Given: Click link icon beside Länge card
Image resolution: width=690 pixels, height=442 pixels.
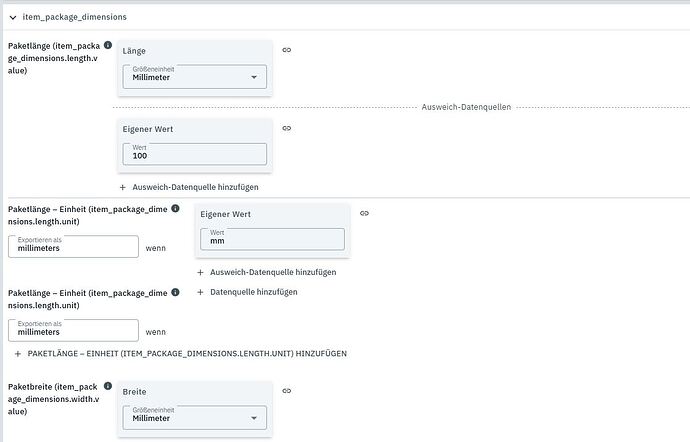Looking at the screenshot, I should [x=286, y=50].
